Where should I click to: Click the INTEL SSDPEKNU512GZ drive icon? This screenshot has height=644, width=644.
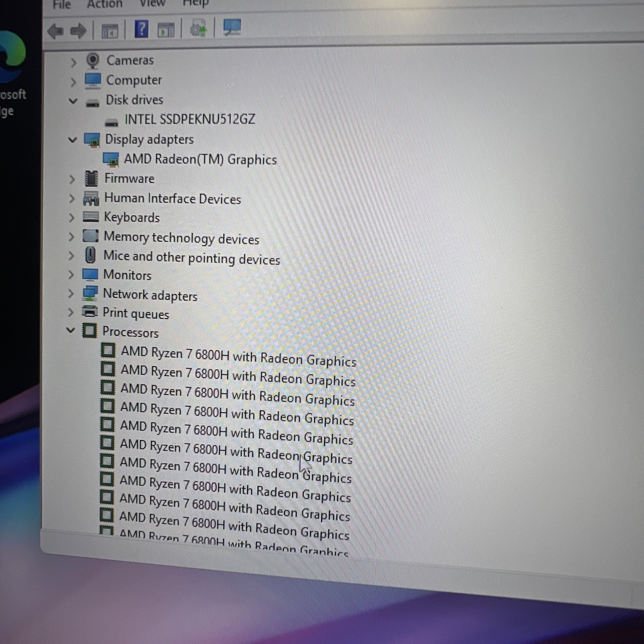[111, 122]
